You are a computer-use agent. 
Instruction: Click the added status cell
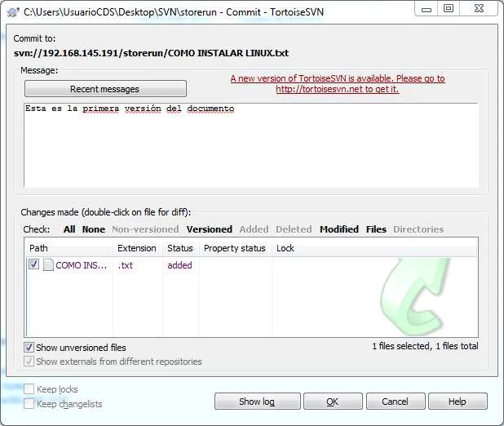(x=179, y=265)
